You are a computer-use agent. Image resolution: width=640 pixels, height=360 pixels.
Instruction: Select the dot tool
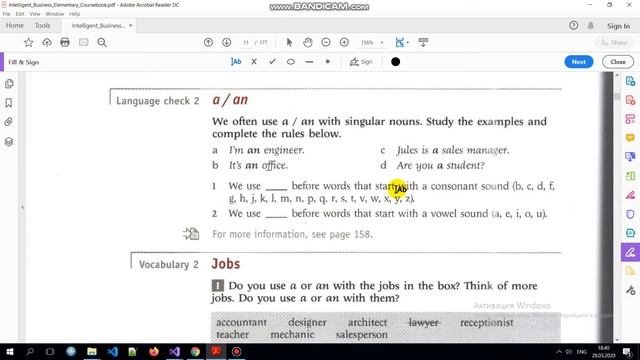327,62
